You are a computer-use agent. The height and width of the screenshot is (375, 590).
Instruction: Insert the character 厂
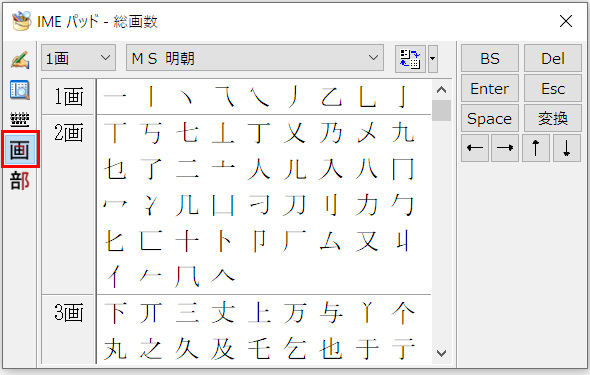pos(295,241)
